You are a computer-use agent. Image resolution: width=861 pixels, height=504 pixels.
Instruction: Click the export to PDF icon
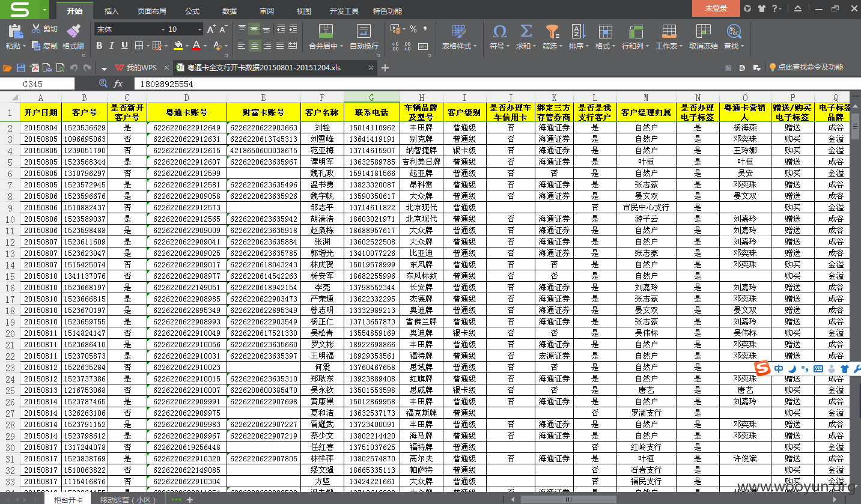pos(35,68)
